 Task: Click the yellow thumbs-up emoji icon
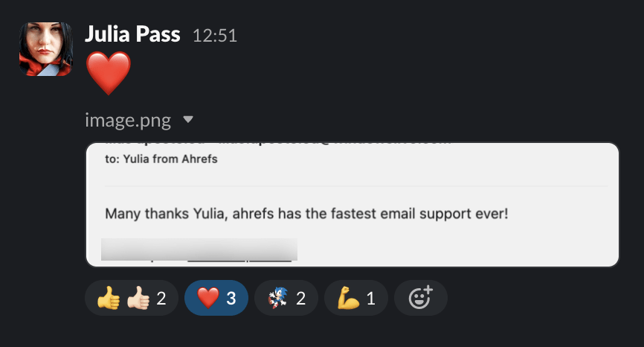[109, 299]
